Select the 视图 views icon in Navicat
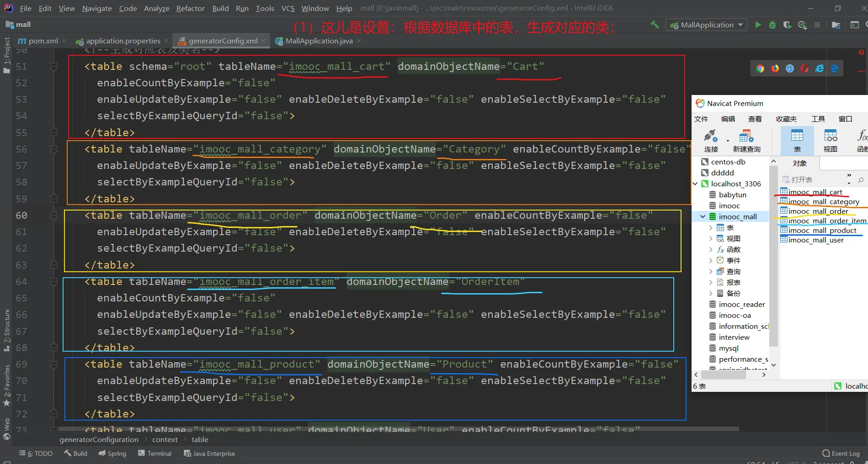This screenshot has width=868, height=464. (830, 141)
